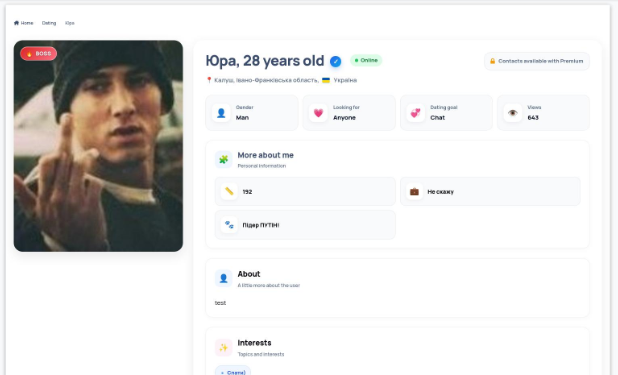Screen dimensions: 618x375
Task: Click the paw prints icon
Action: [x=229, y=225]
